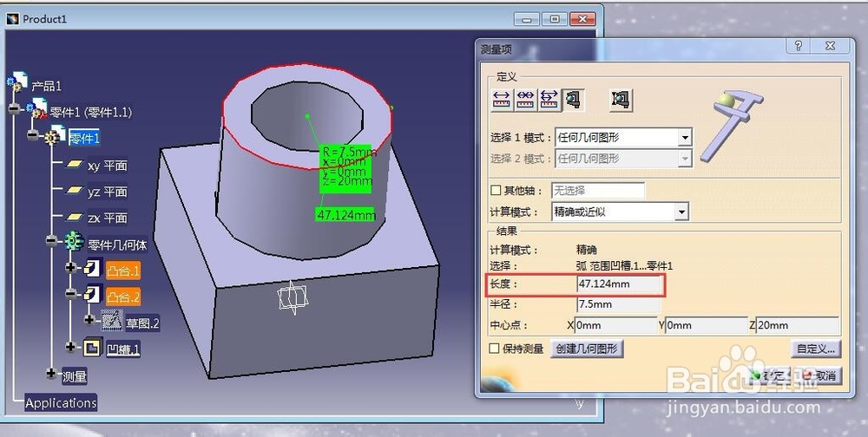Click the gear icon beside 零件1
Viewport: 868px width, 437px height.
(x=53, y=136)
